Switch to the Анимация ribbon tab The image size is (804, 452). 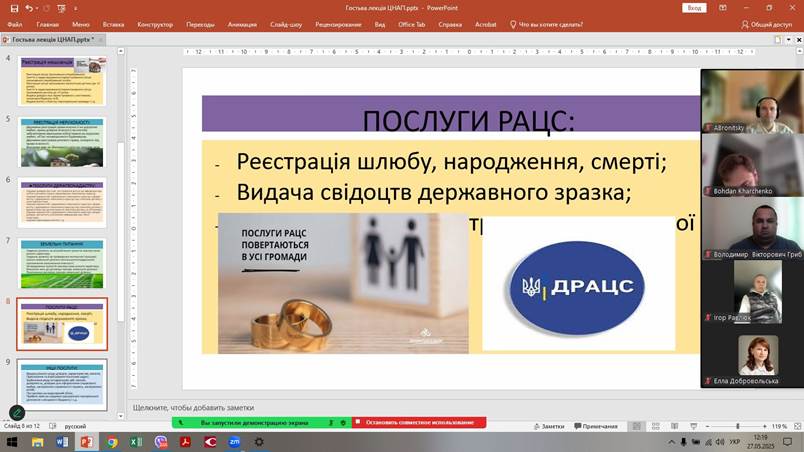click(x=242, y=24)
